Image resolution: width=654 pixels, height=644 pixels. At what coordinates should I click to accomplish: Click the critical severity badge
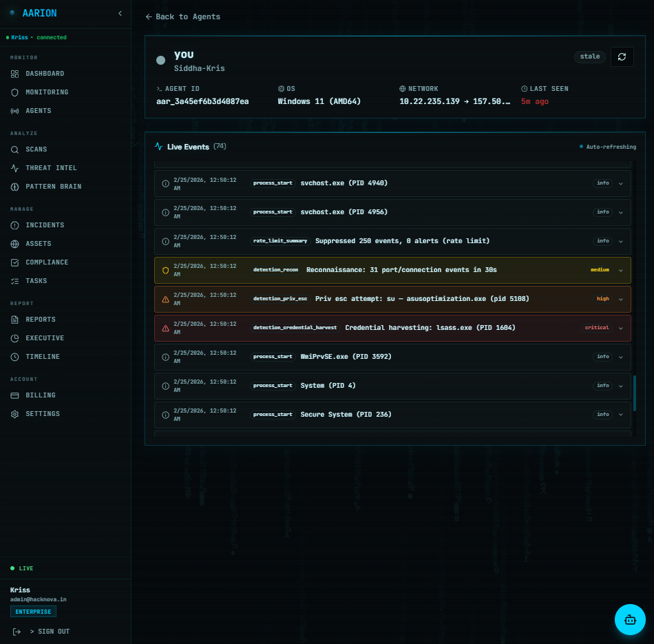[596, 328]
